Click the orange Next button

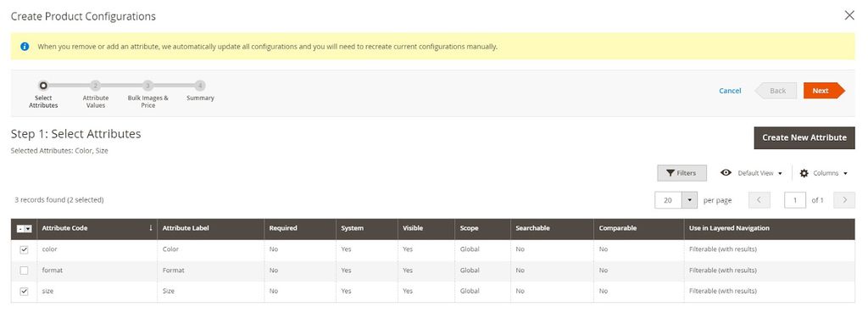(824, 91)
